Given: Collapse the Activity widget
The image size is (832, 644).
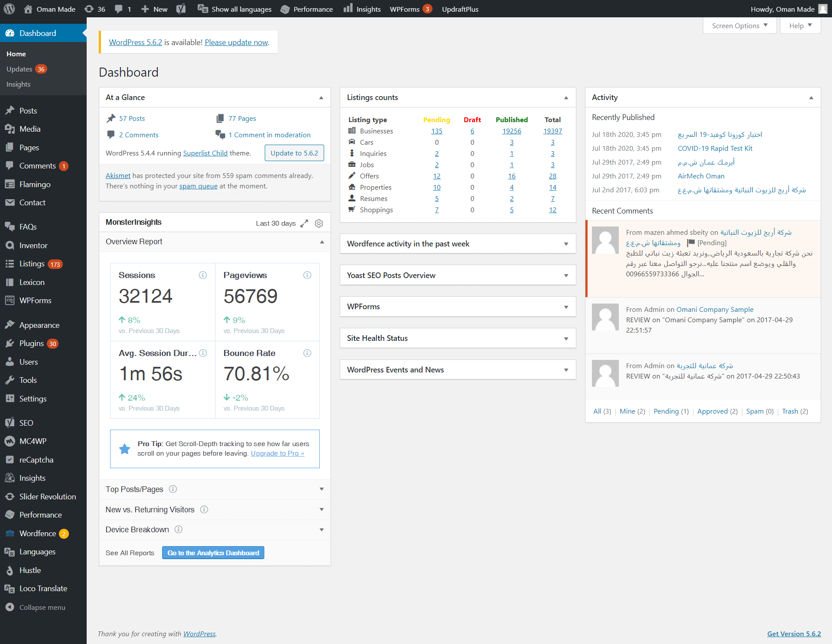Looking at the screenshot, I should (811, 98).
